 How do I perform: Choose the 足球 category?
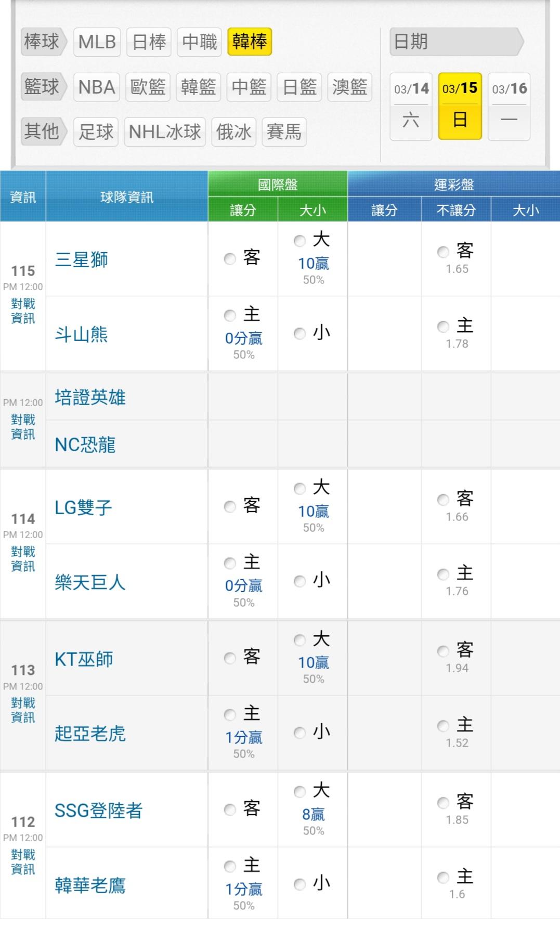[96, 132]
